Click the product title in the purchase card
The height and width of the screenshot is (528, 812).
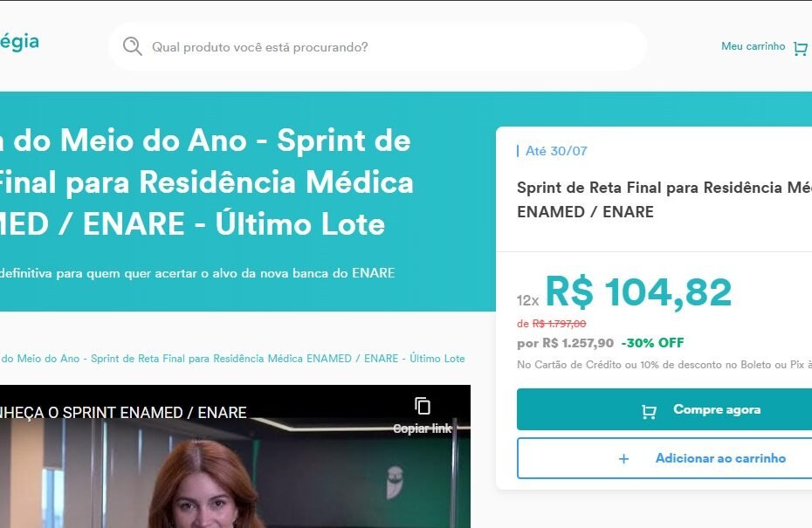click(664, 199)
